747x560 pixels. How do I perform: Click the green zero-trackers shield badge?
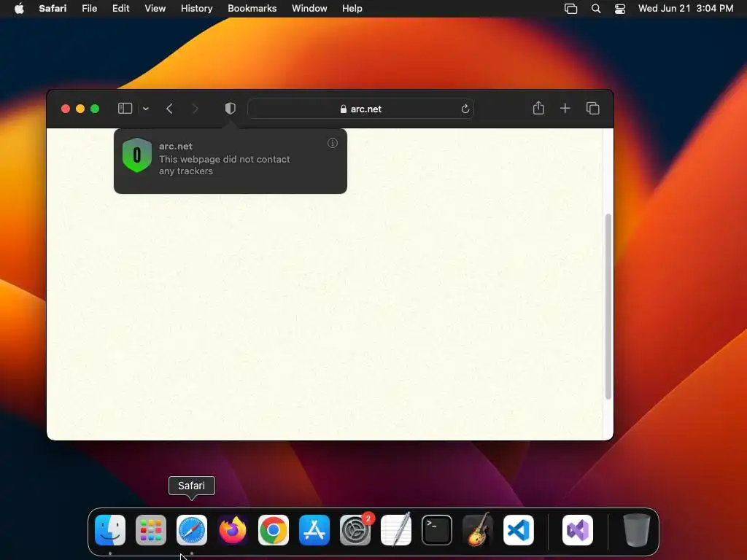(136, 155)
